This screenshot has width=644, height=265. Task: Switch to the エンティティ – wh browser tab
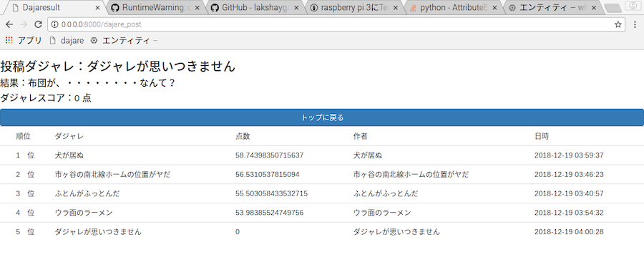(x=553, y=7)
